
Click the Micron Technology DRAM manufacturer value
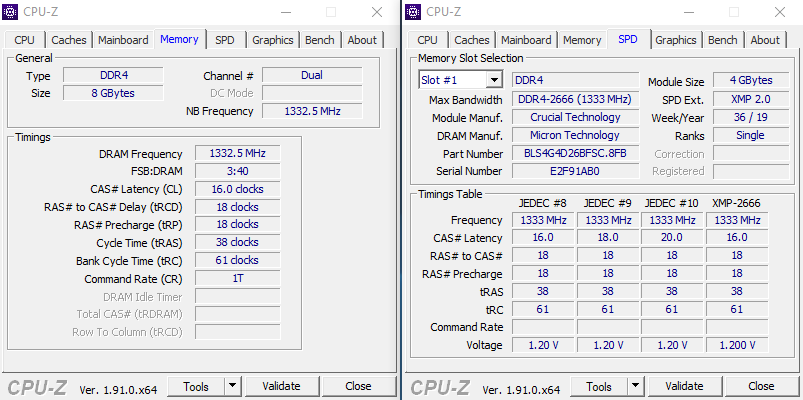pos(576,135)
